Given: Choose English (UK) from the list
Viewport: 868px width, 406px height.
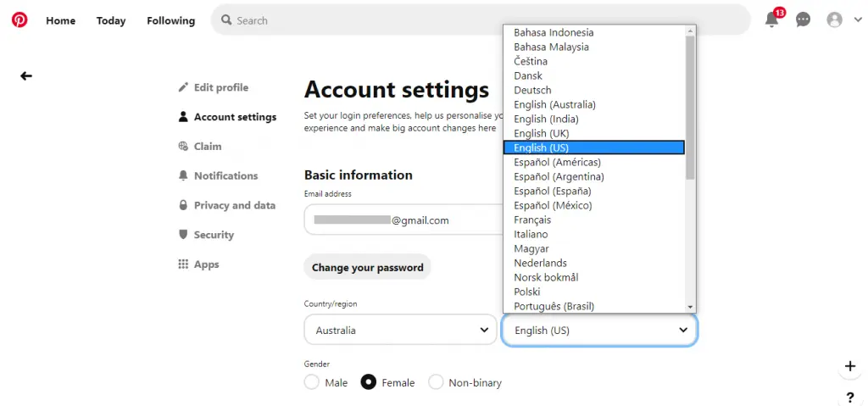Looking at the screenshot, I should (594, 133).
